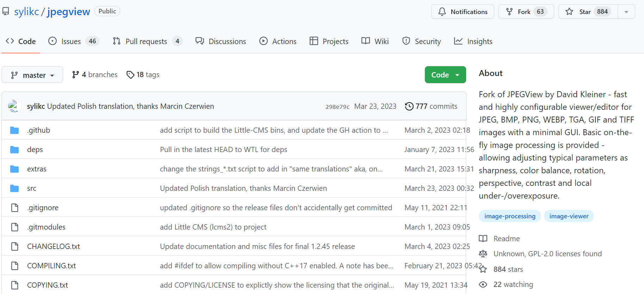
Task: Open commit message 'Updated Polish translation' in header
Action: (130, 106)
